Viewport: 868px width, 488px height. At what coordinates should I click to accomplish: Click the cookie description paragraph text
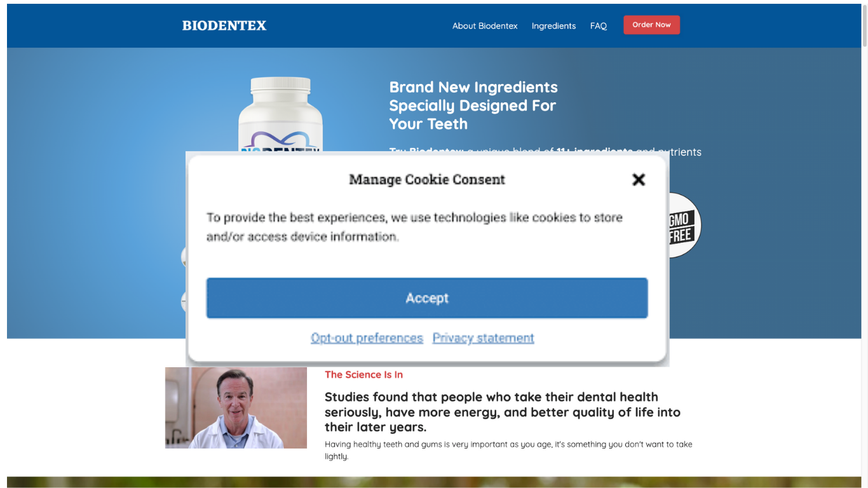pos(414,227)
